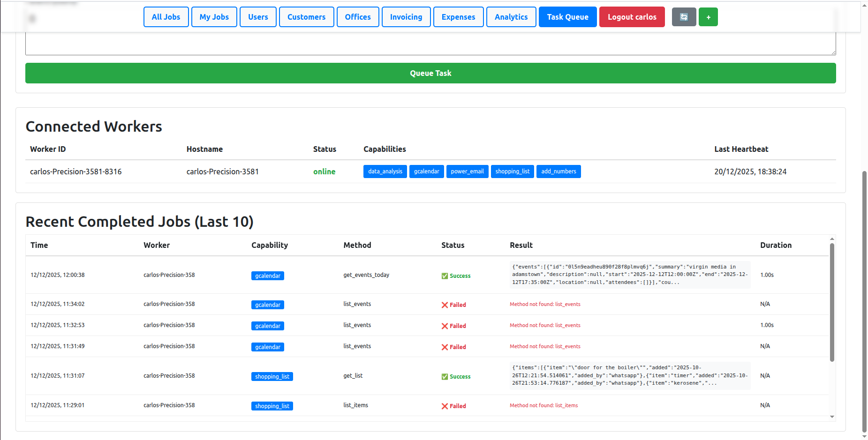Go to the Analytics tab
This screenshot has height=440, width=868.
511,17
